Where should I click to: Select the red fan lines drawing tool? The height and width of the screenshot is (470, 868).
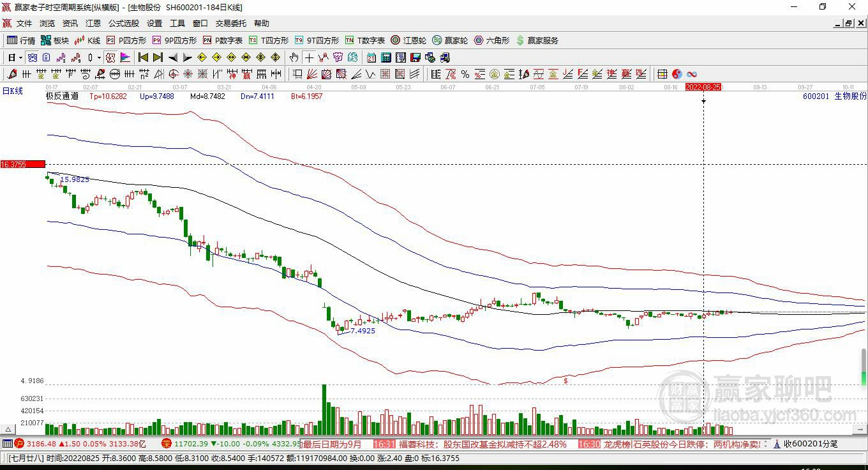click(x=312, y=74)
